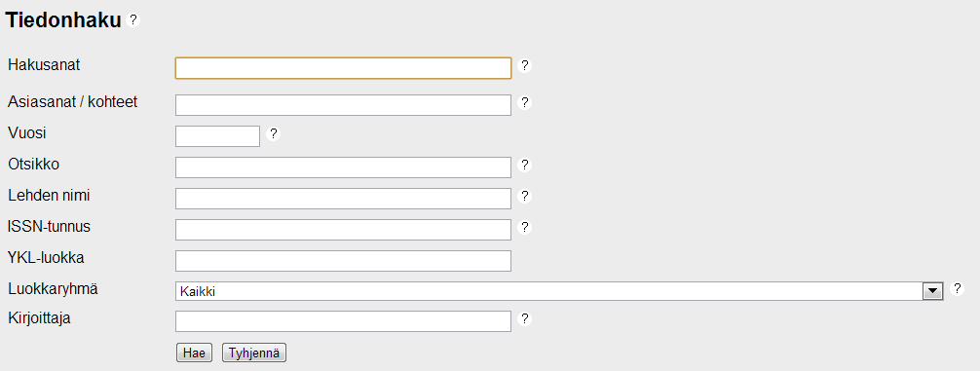Click help icon next to Luokkaryhmä dropdown
The width and height of the screenshot is (980, 371).
957,288
